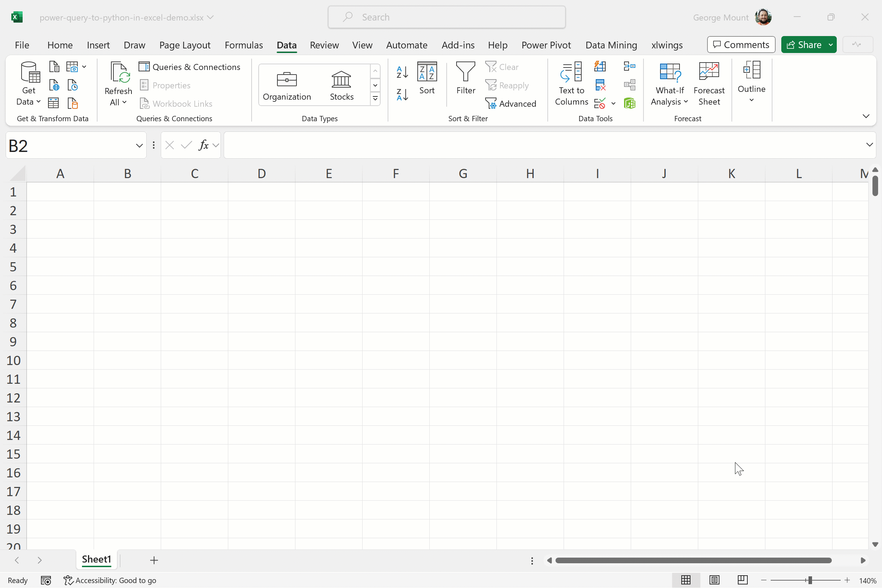Select the Stocks data type
882x588 pixels.
click(x=341, y=86)
